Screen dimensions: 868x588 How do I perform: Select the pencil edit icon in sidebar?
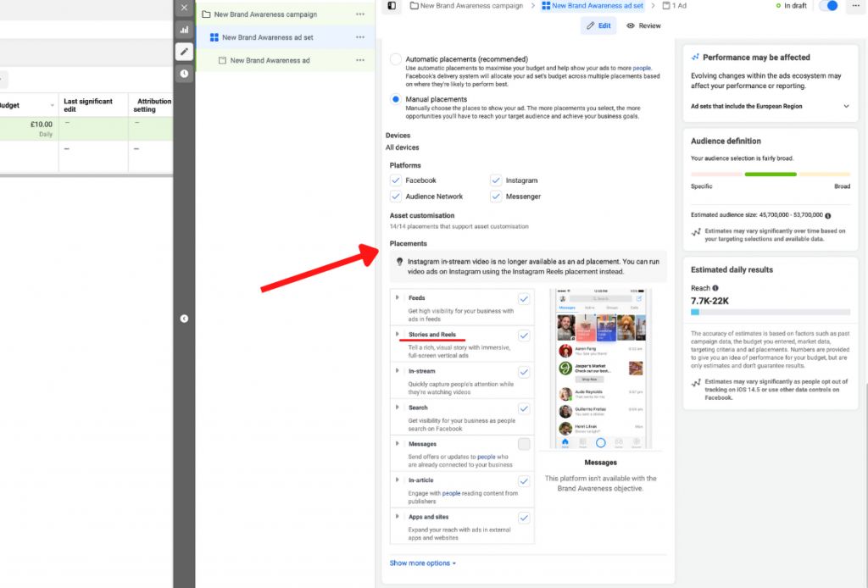coord(184,52)
